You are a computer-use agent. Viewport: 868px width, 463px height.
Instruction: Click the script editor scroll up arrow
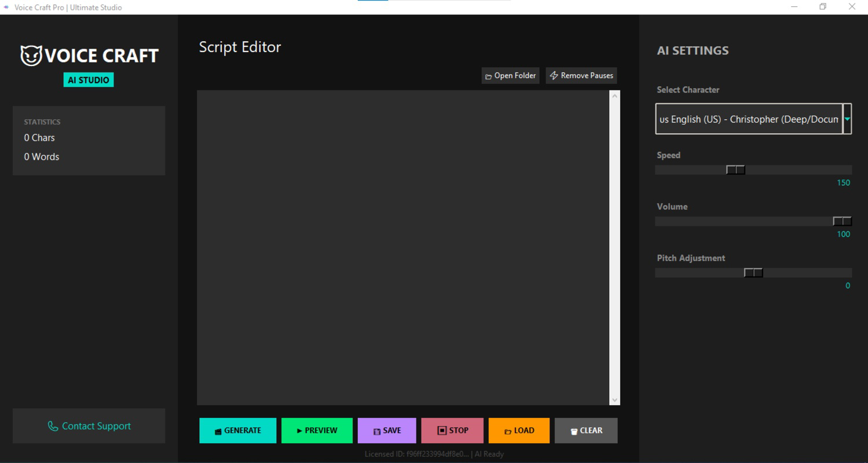[x=615, y=96]
